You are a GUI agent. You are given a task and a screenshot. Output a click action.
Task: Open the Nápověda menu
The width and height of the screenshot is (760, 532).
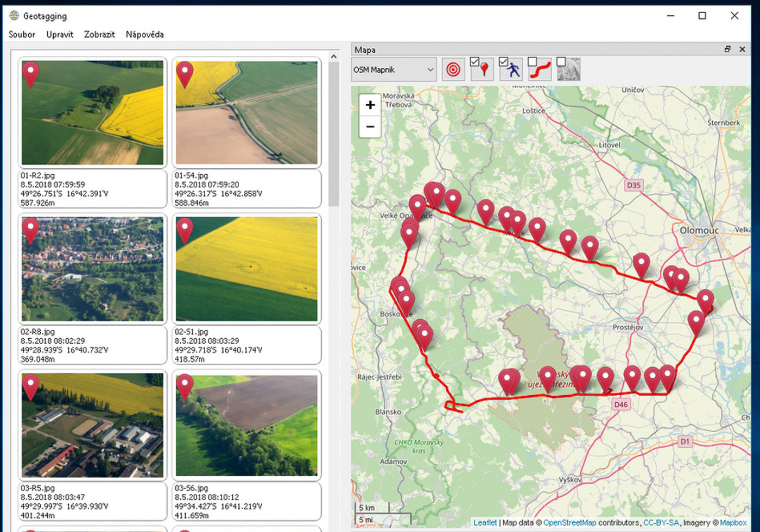coord(144,34)
